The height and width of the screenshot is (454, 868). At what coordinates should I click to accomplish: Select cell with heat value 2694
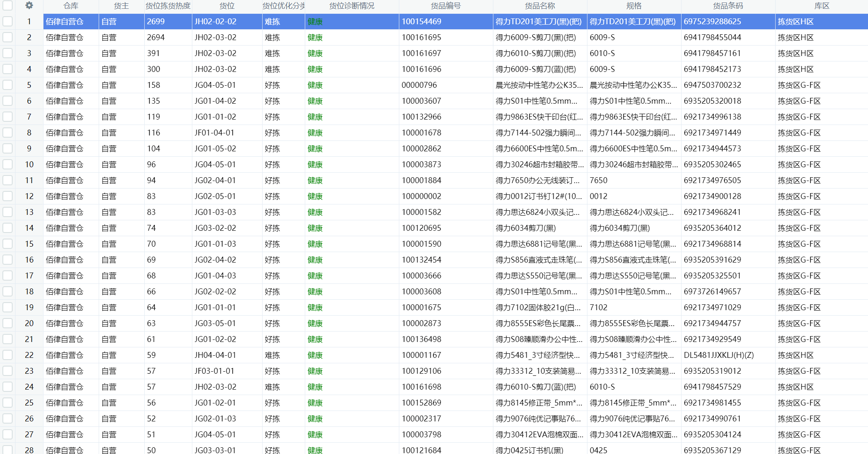[168, 37]
